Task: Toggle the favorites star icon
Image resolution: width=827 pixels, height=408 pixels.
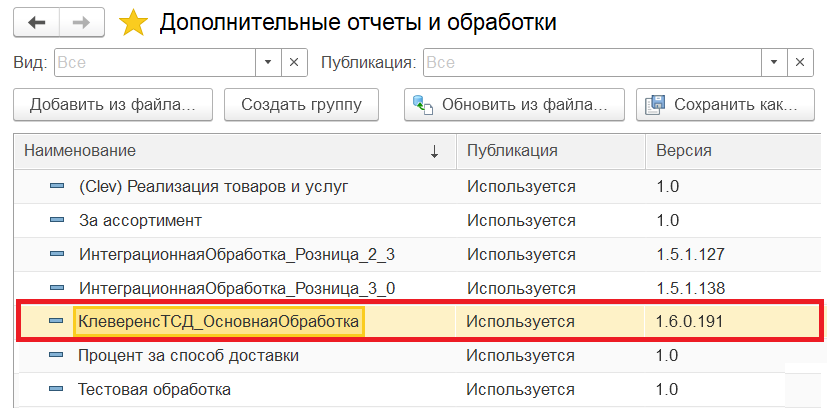Action: point(133,23)
